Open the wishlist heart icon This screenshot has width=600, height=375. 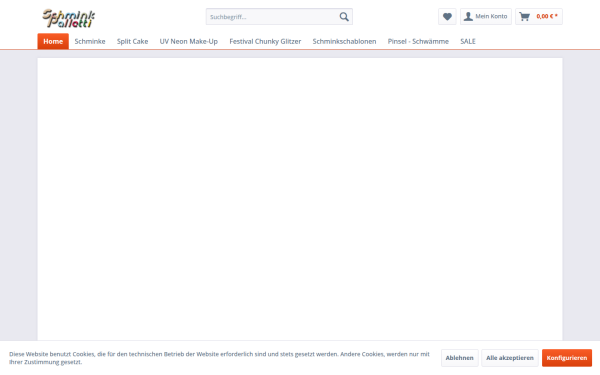[x=447, y=16]
